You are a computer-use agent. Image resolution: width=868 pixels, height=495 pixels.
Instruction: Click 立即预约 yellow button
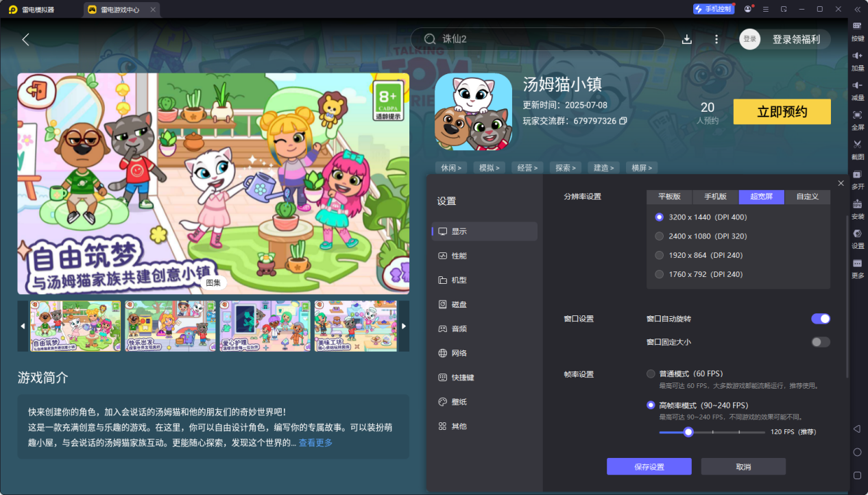(782, 112)
